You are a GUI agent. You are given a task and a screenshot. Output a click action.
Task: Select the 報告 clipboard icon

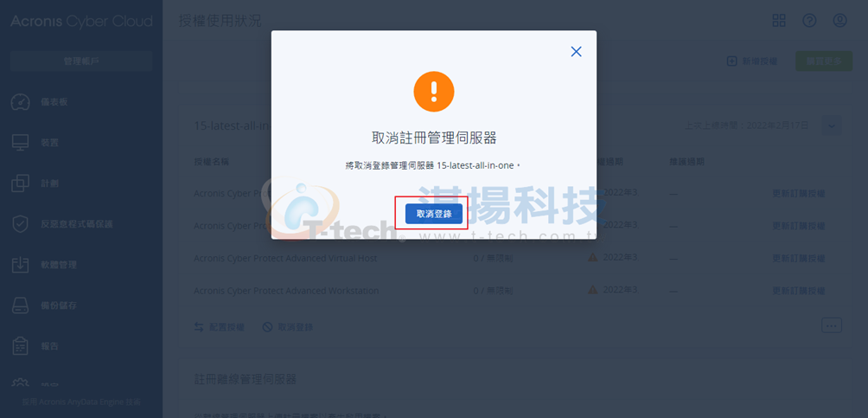pos(21,346)
